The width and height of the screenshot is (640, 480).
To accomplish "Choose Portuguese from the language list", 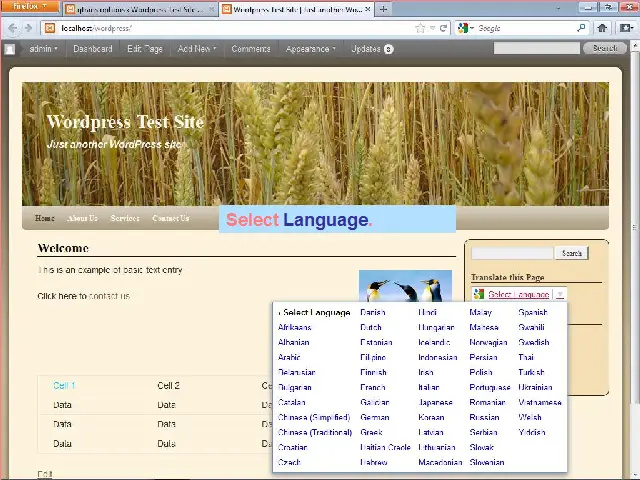I will pyautogui.click(x=490, y=387).
